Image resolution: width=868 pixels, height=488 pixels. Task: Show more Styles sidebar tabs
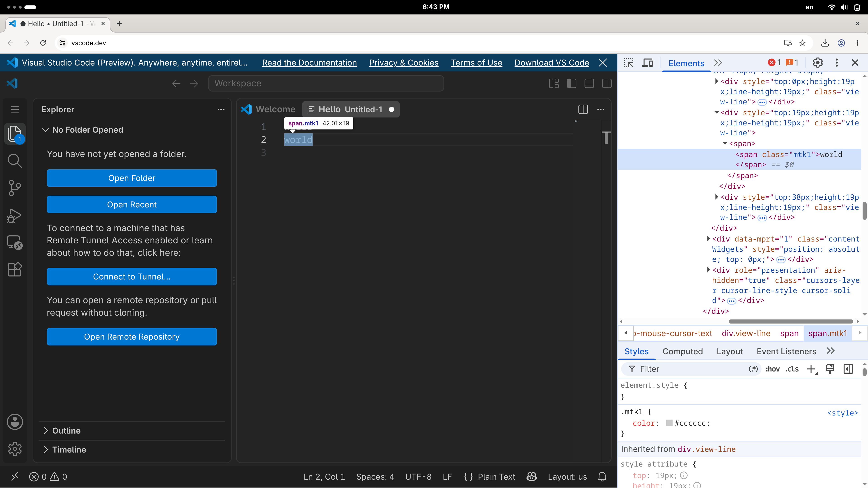coord(831,351)
